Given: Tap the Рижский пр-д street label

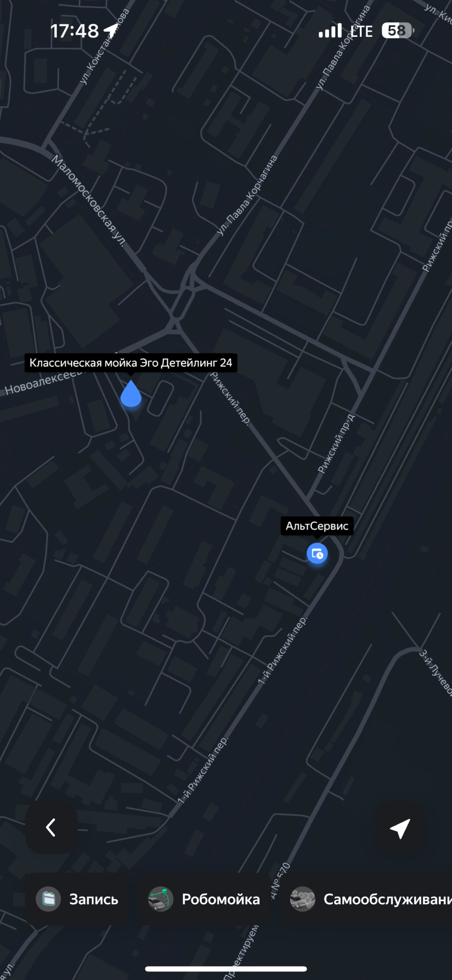Looking at the screenshot, I should 336,444.
